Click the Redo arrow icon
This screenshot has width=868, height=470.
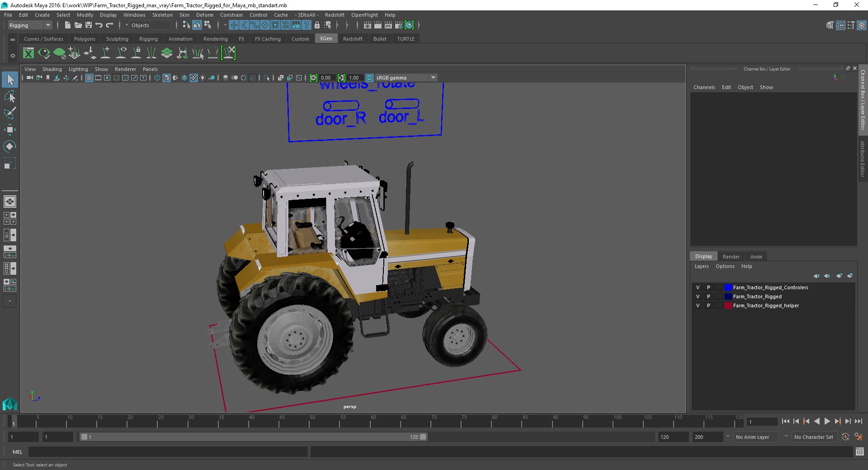point(109,25)
